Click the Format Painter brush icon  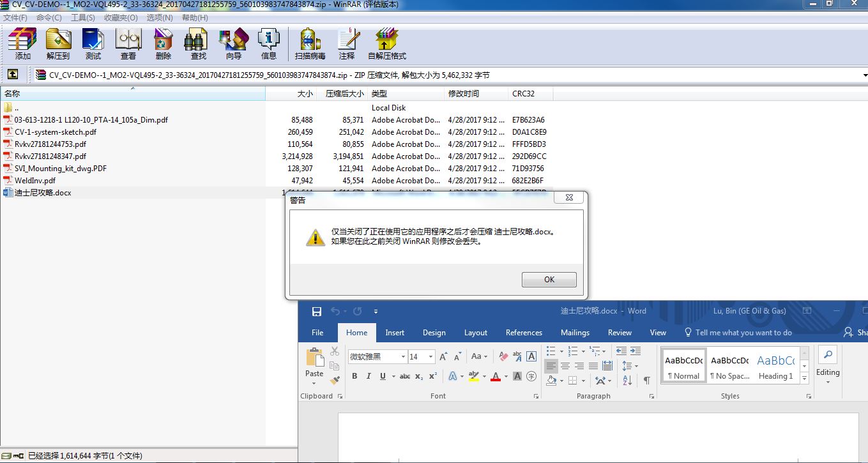[335, 380]
